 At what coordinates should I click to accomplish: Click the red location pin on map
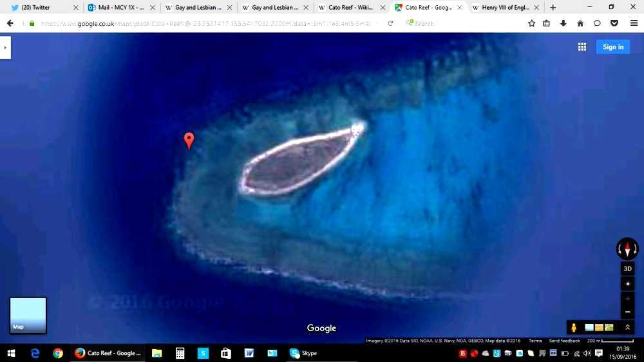189,140
